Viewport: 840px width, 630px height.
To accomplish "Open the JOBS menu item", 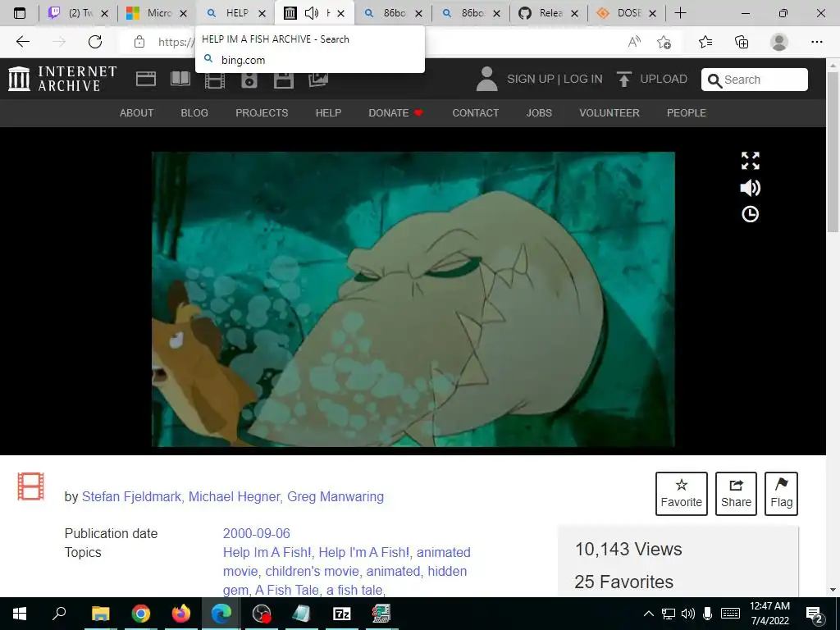I will pyautogui.click(x=539, y=113).
